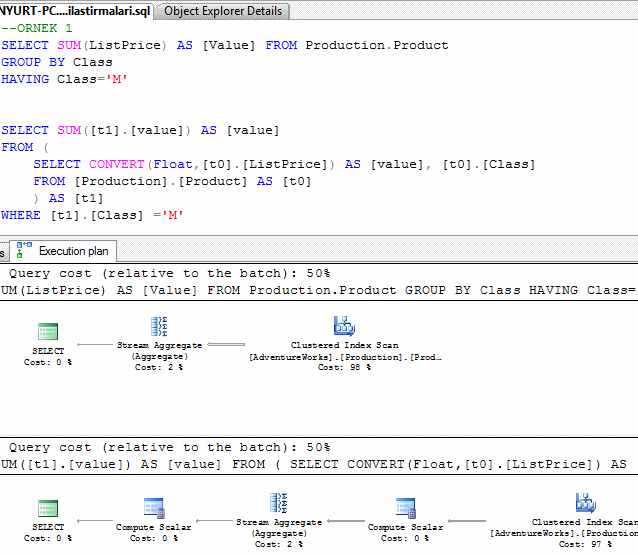Click the SELECT operator icon in first plan

coord(48,333)
